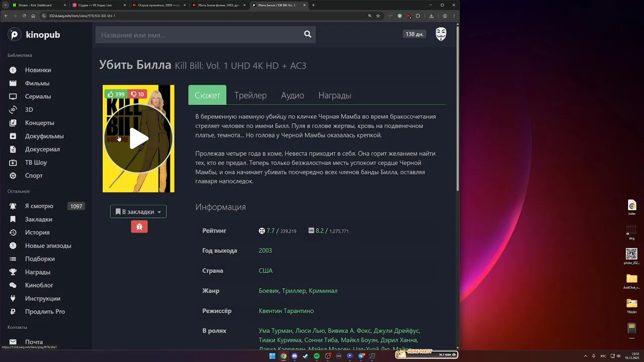The image size is (644, 362).
Task: Click the kinopub logo icon
Action: [x=15, y=35]
